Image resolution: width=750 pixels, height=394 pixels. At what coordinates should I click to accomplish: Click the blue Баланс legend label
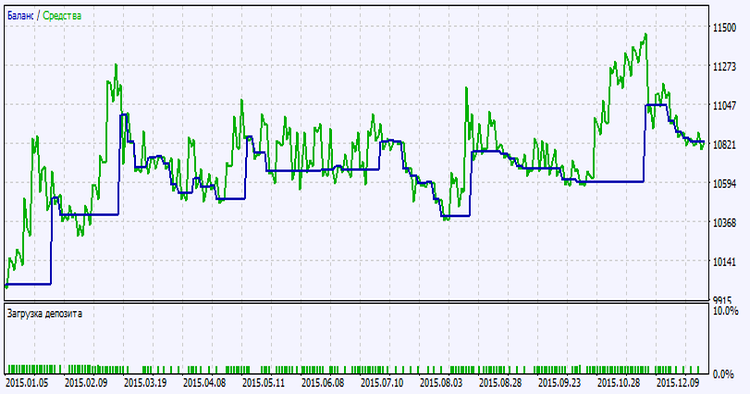point(21,16)
